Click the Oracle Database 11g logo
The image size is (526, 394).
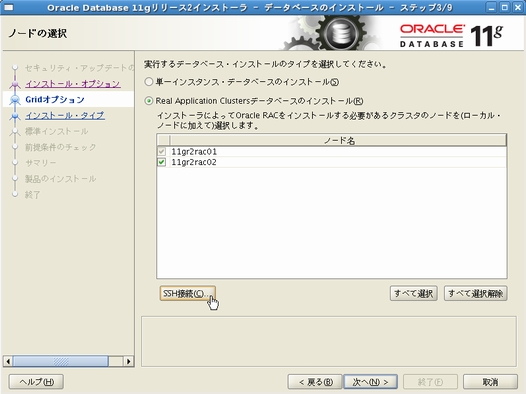click(451, 35)
